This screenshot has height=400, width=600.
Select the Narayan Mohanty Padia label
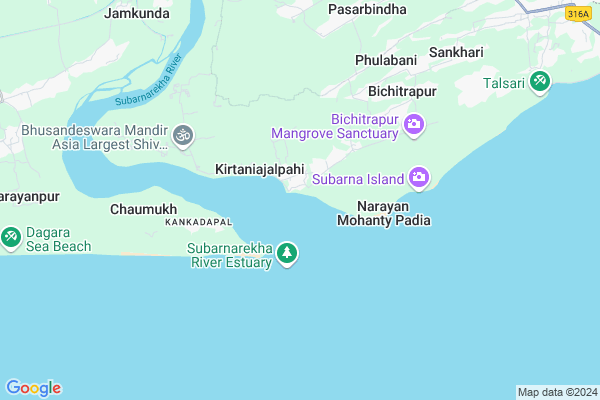[384, 213]
